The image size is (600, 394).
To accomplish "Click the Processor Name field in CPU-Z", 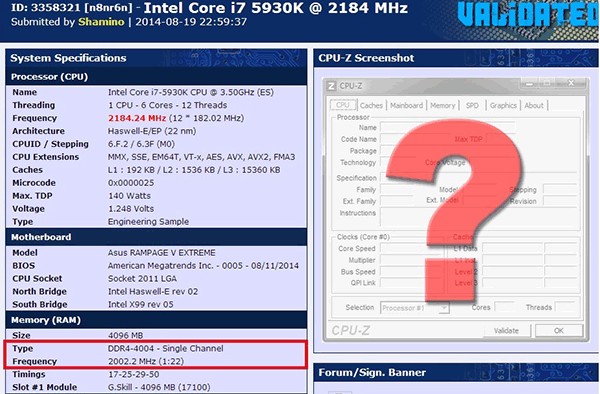I will [448, 128].
